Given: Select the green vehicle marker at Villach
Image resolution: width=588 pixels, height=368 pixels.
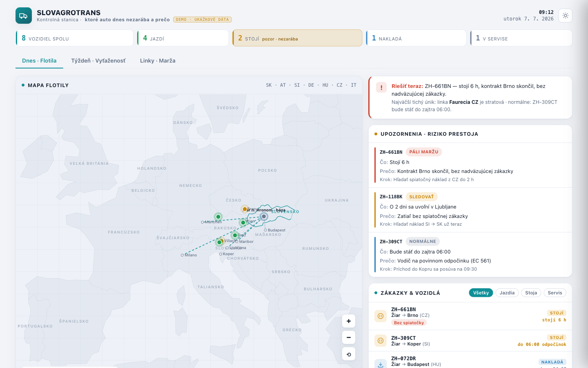Looking at the screenshot, I should (219, 242).
